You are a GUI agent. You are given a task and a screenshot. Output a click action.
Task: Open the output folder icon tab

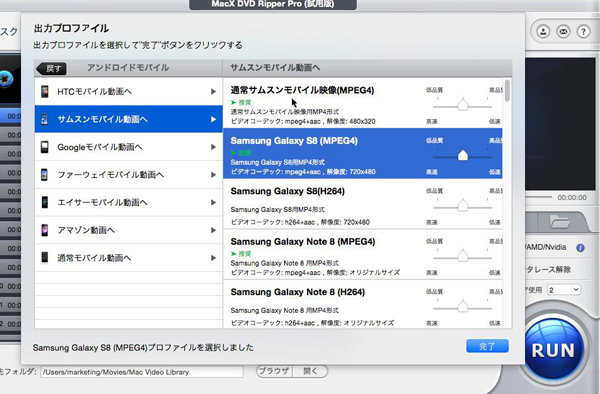pos(559,222)
